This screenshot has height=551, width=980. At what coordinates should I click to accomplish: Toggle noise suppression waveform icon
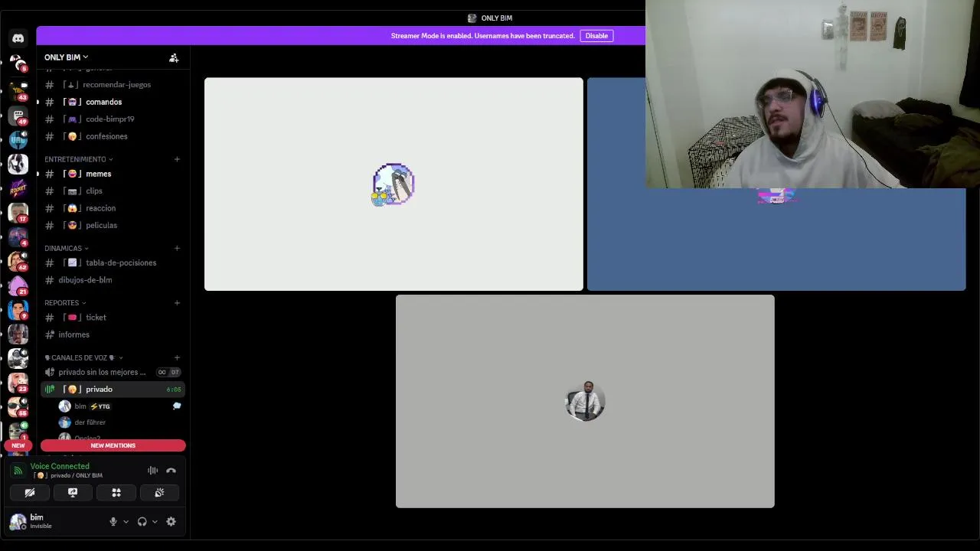click(x=152, y=471)
